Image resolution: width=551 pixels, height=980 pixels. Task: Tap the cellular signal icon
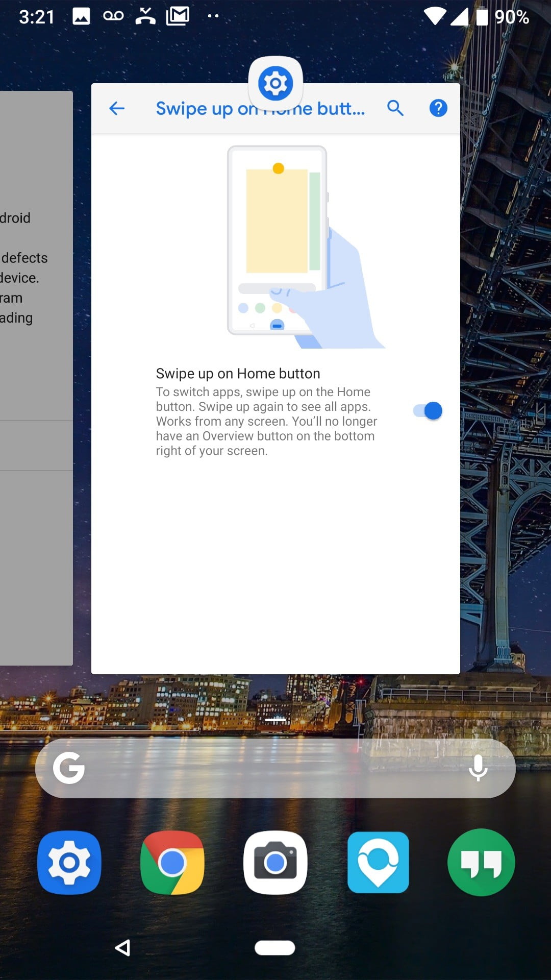coord(460,16)
